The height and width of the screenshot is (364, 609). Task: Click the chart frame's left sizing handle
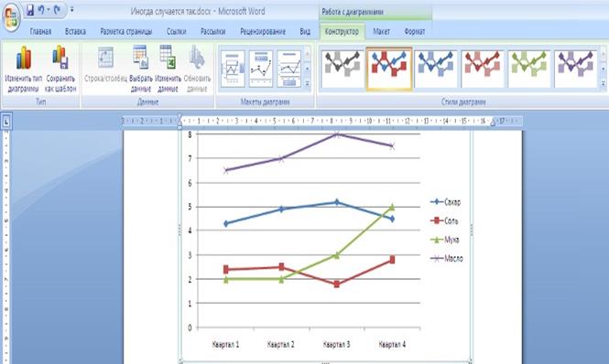click(x=179, y=230)
